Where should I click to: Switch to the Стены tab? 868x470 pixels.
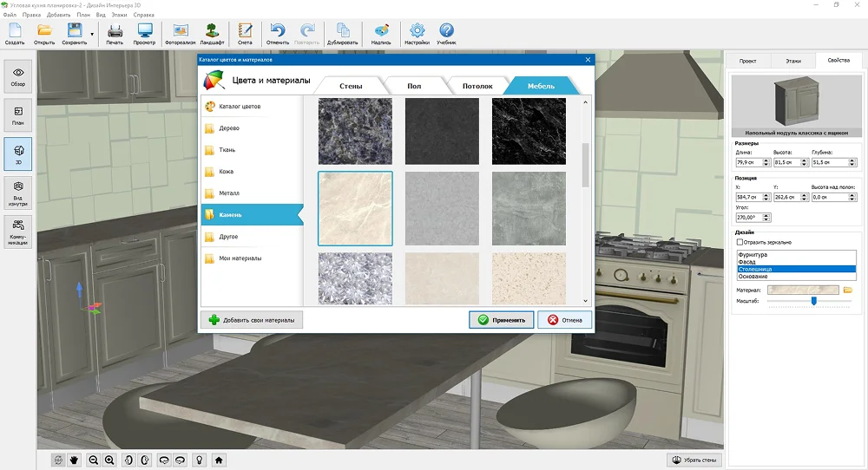point(350,86)
